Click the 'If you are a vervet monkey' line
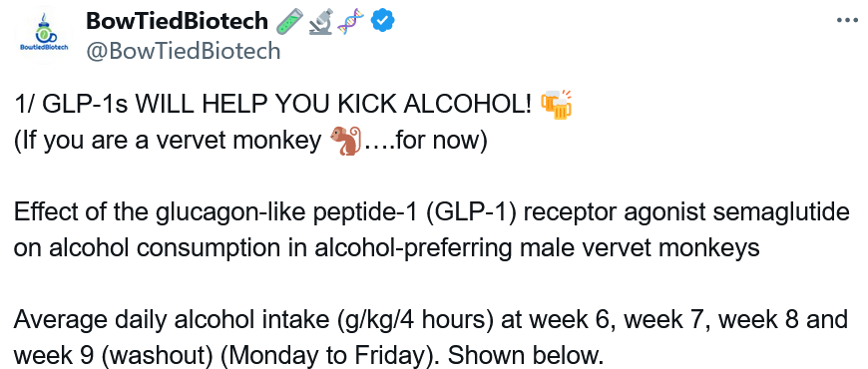Image resolution: width=868 pixels, height=369 pixels. (168, 141)
